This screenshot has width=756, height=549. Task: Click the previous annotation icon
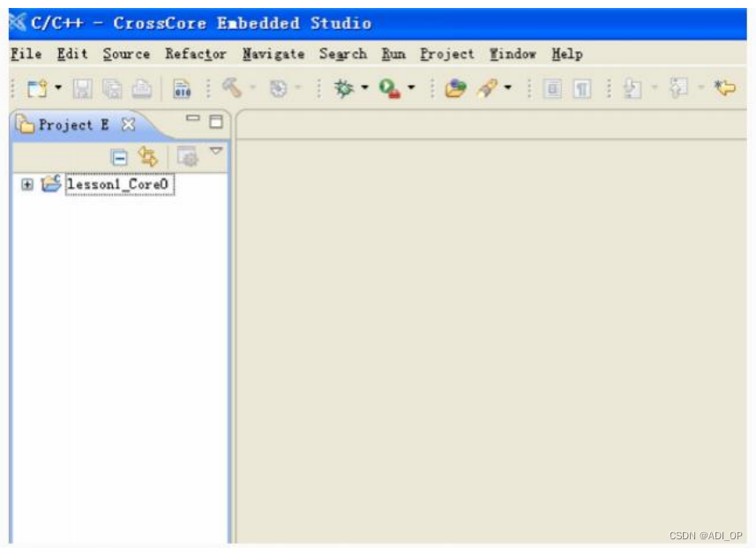679,88
